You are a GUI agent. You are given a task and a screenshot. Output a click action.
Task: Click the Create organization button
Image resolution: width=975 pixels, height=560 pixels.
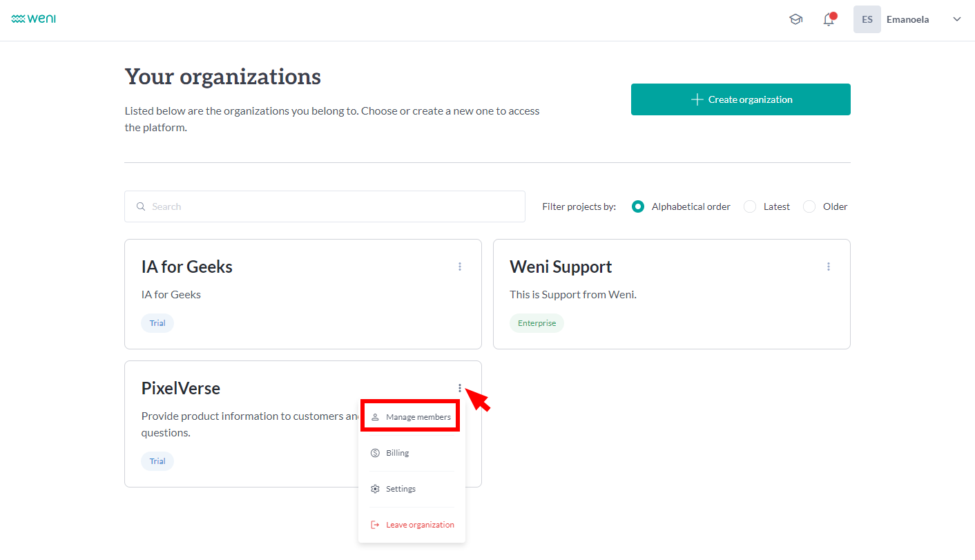point(740,99)
